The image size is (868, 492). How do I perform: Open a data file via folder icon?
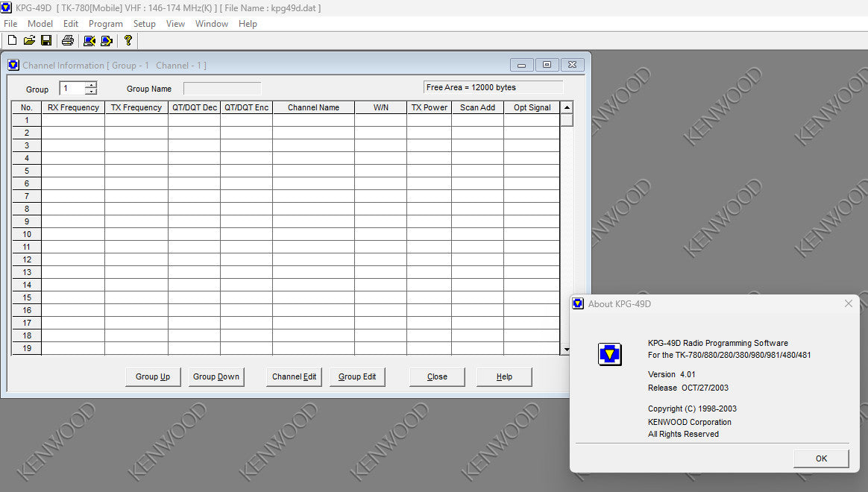coord(29,40)
